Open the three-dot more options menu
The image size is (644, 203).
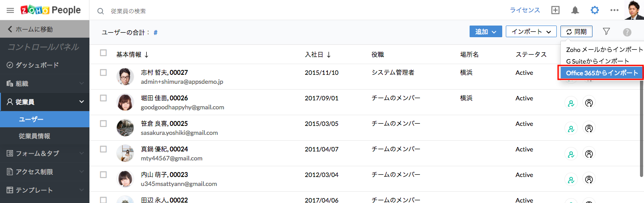pyautogui.click(x=614, y=10)
